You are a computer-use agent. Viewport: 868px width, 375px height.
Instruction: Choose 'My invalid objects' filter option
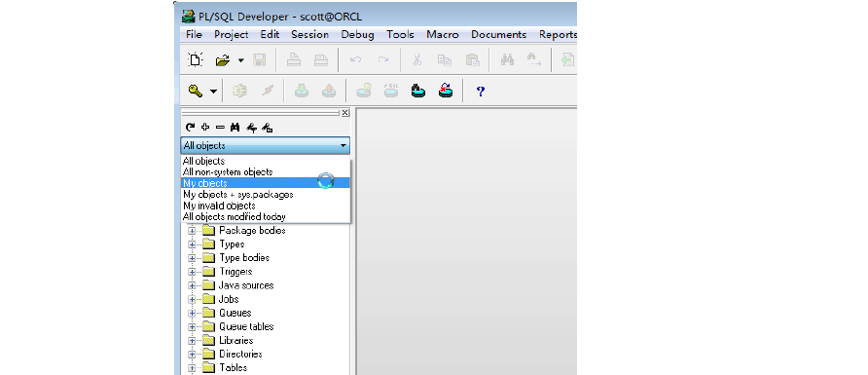click(266, 206)
